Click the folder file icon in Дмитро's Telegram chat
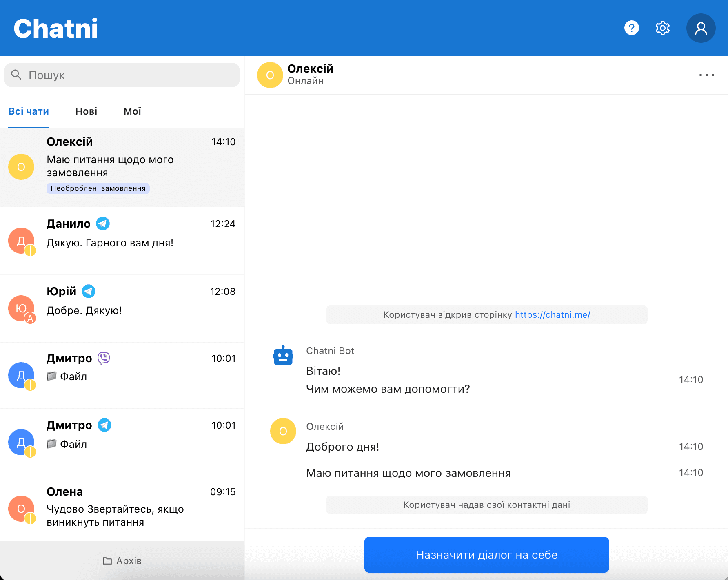This screenshot has height=580, width=728. [51, 444]
